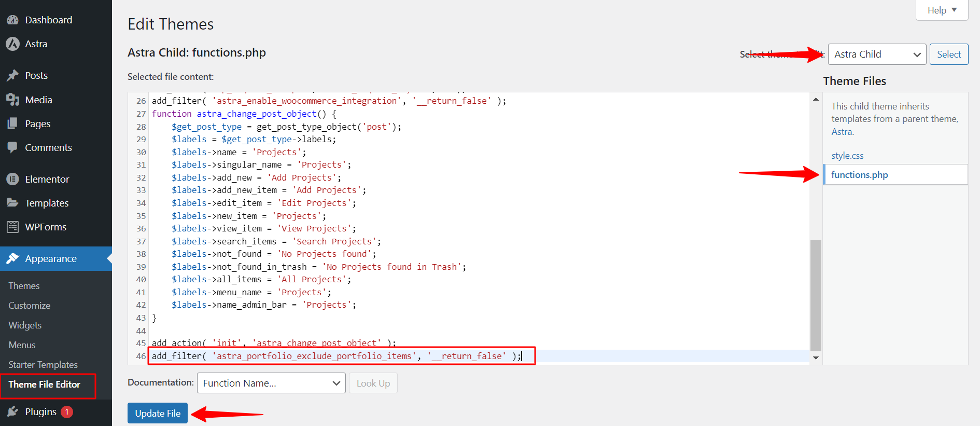Open the Appearance menu label
This screenshot has width=980, height=426.
click(51, 258)
